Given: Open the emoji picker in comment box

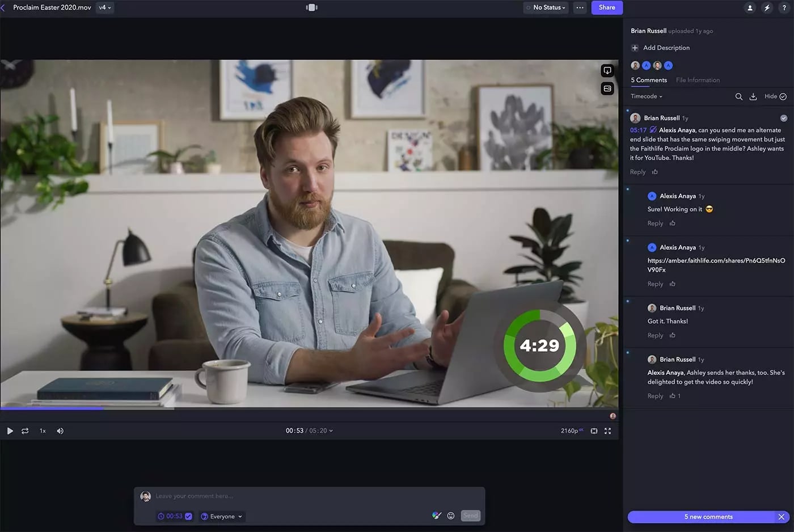Looking at the screenshot, I should 451,516.
